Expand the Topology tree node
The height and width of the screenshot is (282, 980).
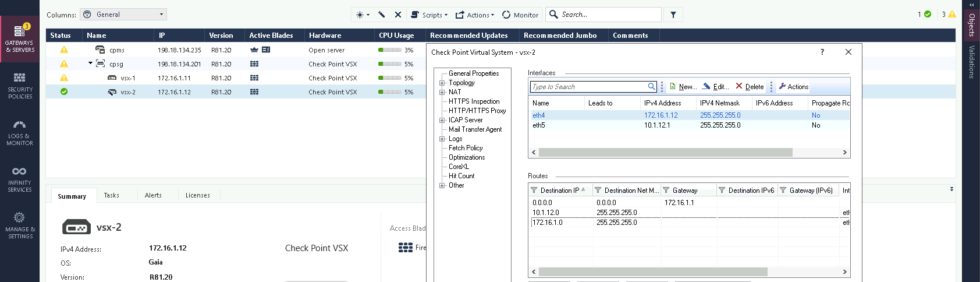point(442,83)
